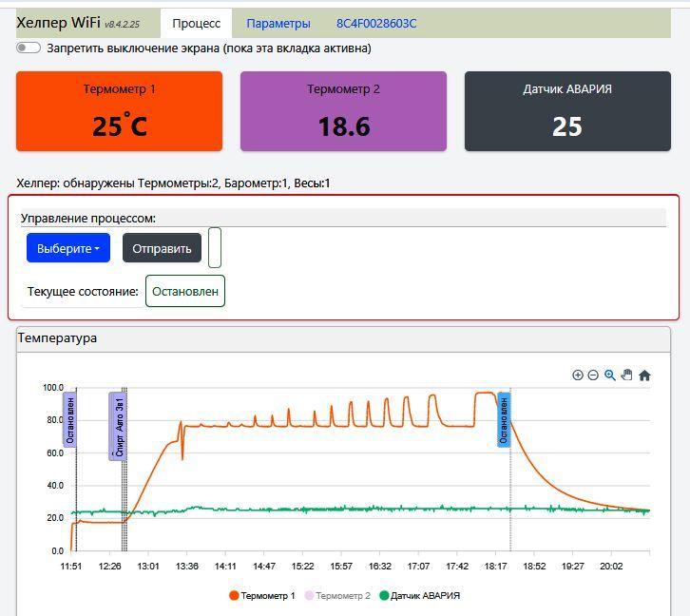Click the orange Термометр 1 legend marker
This screenshot has width=690, height=616.
point(233,596)
